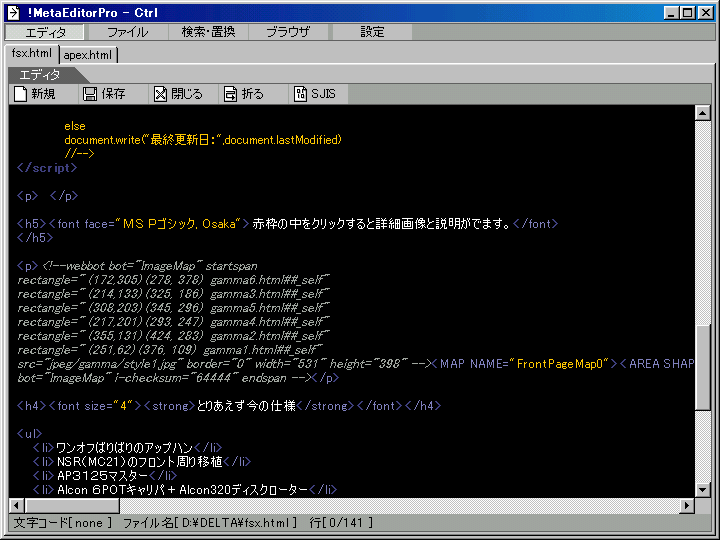Viewport: 720px width, 540px height.
Task: Click the //--> comment end line
Action: click(x=79, y=154)
